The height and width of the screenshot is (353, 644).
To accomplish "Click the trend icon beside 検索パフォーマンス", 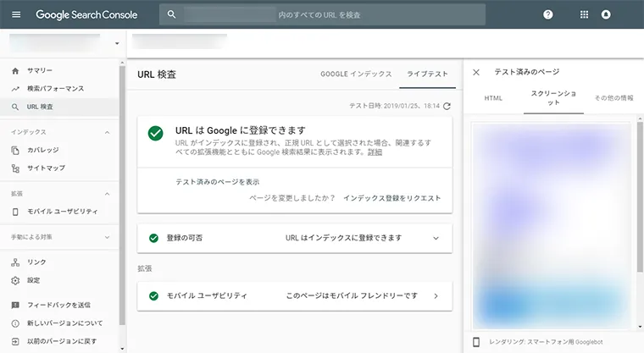I will 15,89.
